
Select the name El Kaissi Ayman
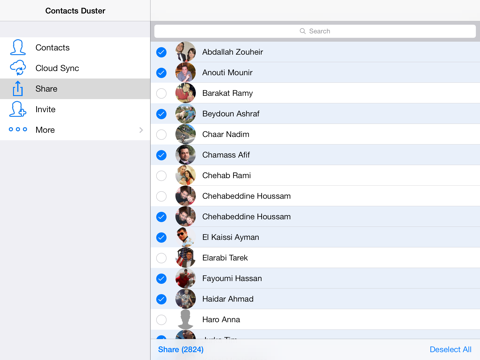click(231, 237)
